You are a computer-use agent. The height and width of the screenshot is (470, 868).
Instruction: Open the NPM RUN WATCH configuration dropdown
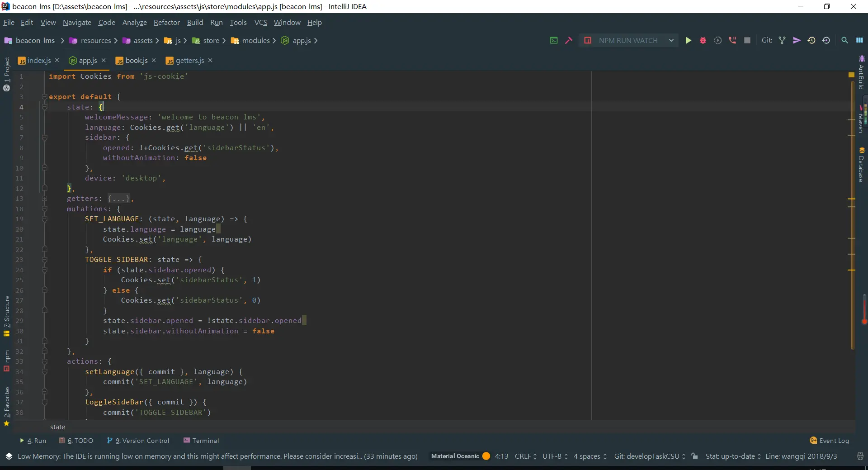(x=671, y=40)
